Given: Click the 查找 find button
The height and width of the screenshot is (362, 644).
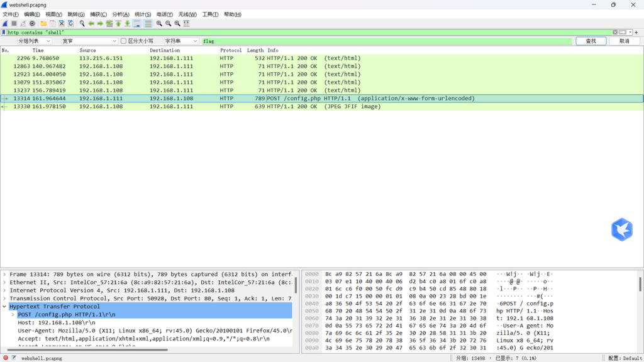Looking at the screenshot, I should (591, 41).
